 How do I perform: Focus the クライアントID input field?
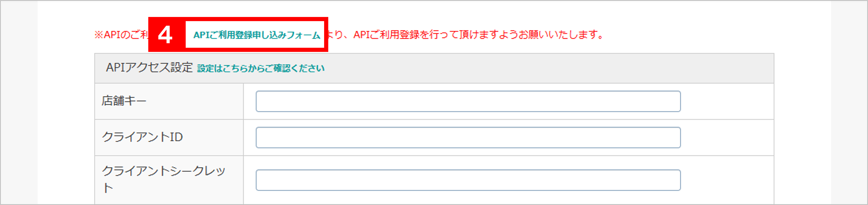(468, 138)
